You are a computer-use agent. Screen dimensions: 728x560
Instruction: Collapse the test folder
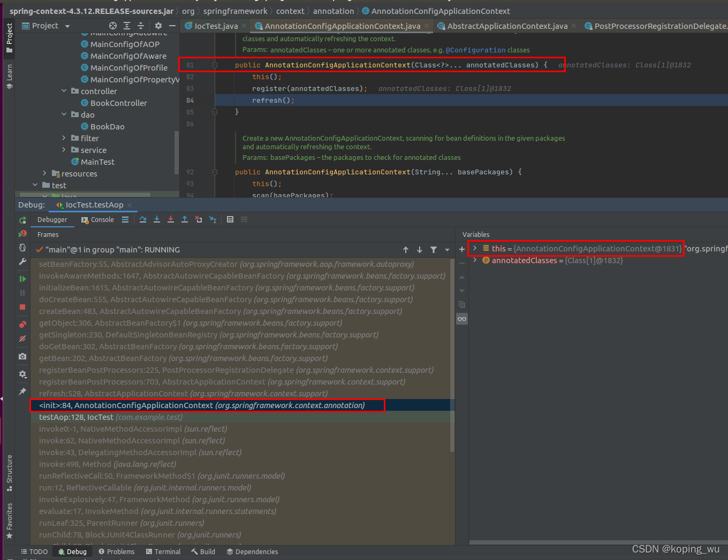pyautogui.click(x=35, y=185)
